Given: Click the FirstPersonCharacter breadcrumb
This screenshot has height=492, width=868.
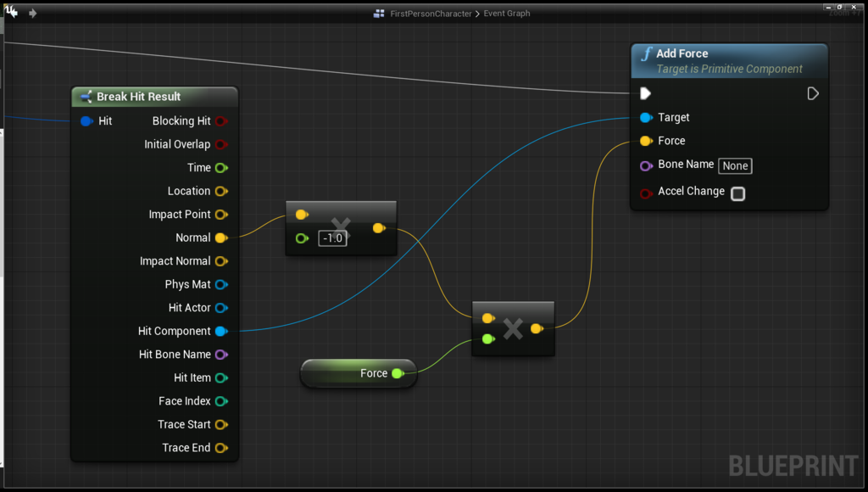Looking at the screenshot, I should coord(431,14).
